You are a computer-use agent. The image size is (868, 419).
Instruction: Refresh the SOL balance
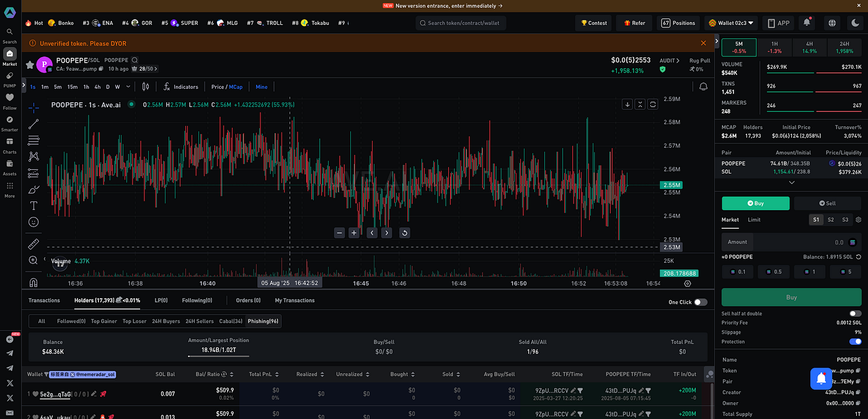[x=858, y=257]
